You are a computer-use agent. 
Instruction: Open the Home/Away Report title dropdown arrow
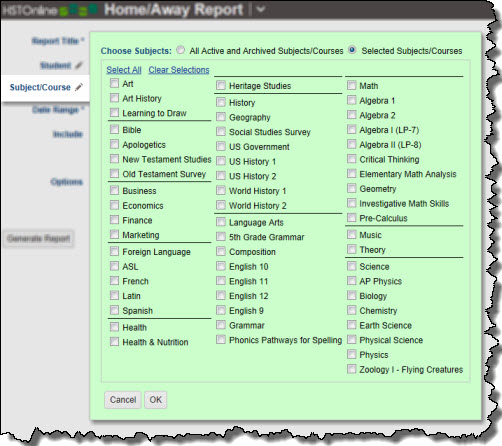261,9
